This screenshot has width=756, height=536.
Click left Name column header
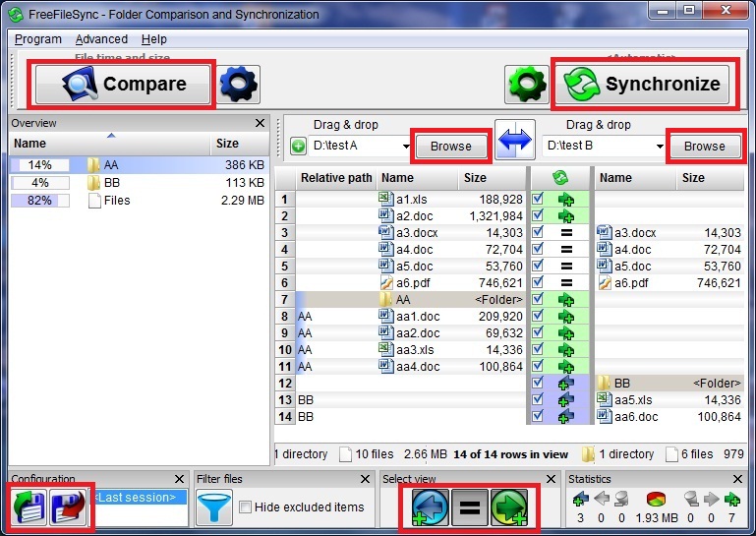point(418,178)
